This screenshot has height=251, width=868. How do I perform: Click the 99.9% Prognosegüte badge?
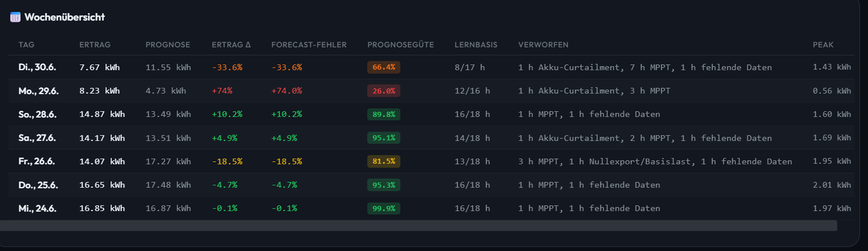384,208
